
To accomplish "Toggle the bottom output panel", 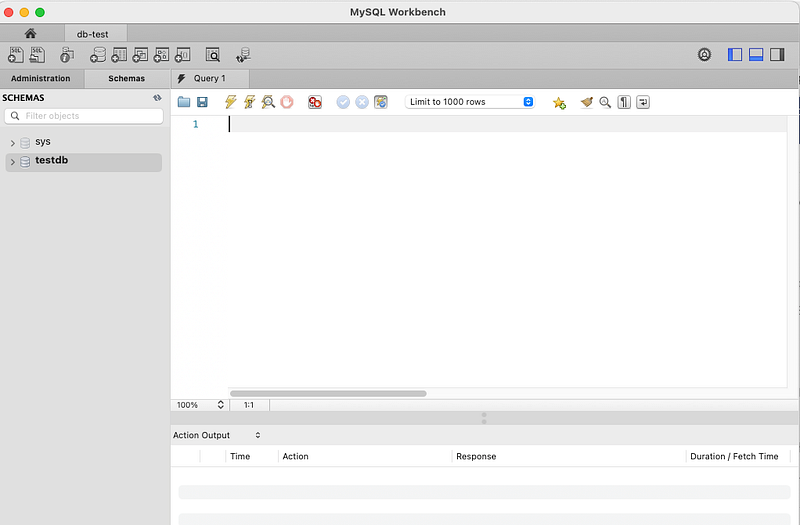I will pos(756,55).
